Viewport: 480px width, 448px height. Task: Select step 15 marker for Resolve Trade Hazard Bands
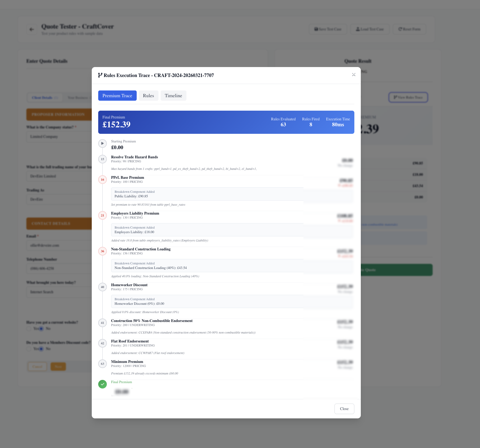coord(103,159)
